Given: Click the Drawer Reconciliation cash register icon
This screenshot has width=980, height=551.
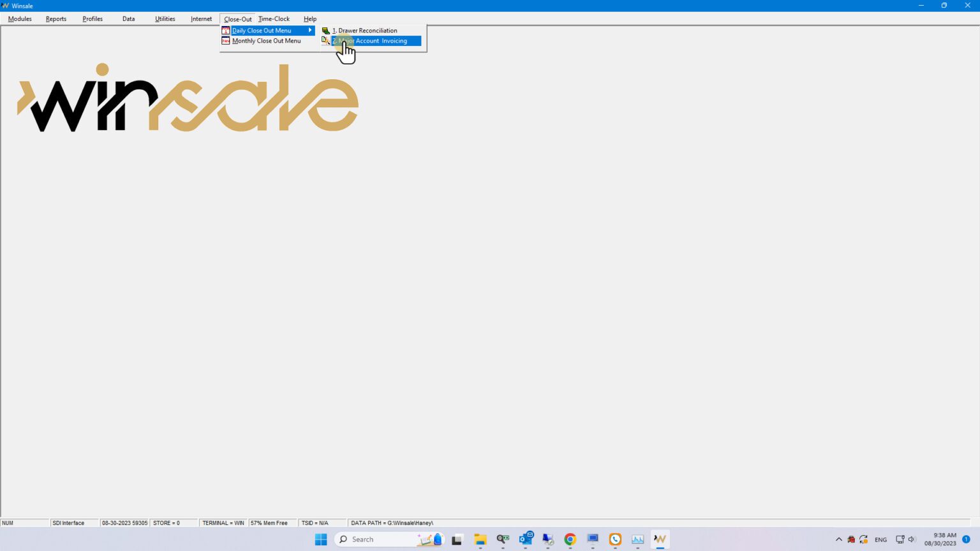Looking at the screenshot, I should click(325, 31).
